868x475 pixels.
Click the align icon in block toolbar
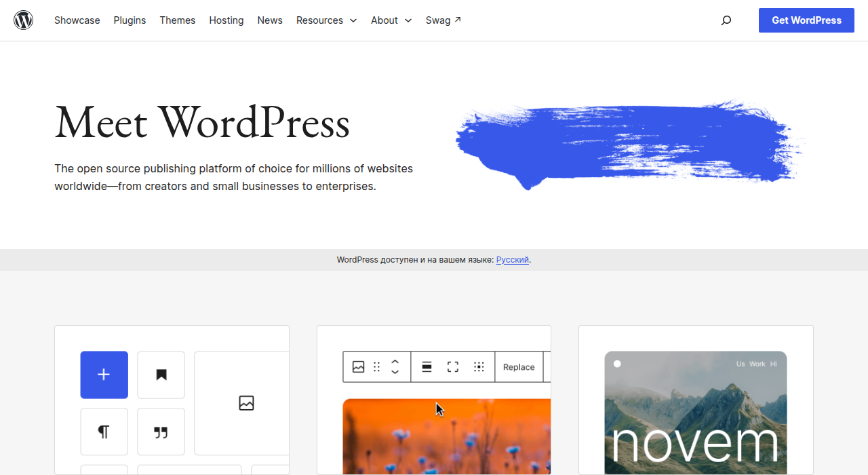[427, 367]
